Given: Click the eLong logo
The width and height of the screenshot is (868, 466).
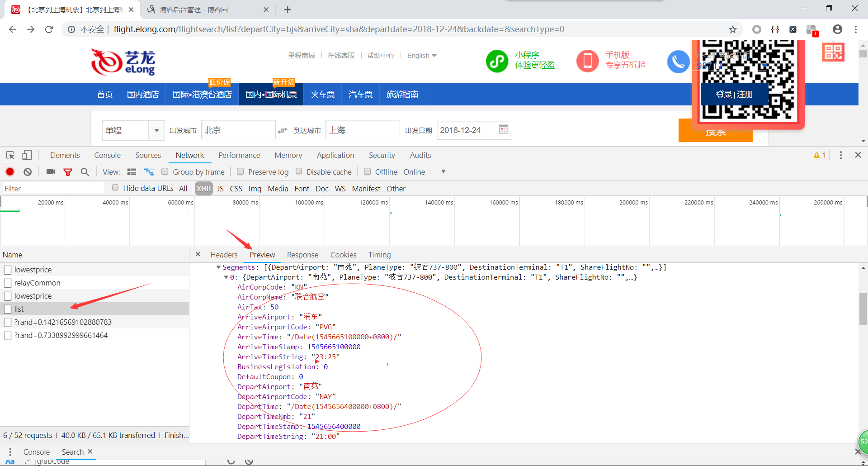Looking at the screenshot, I should coord(123,62).
